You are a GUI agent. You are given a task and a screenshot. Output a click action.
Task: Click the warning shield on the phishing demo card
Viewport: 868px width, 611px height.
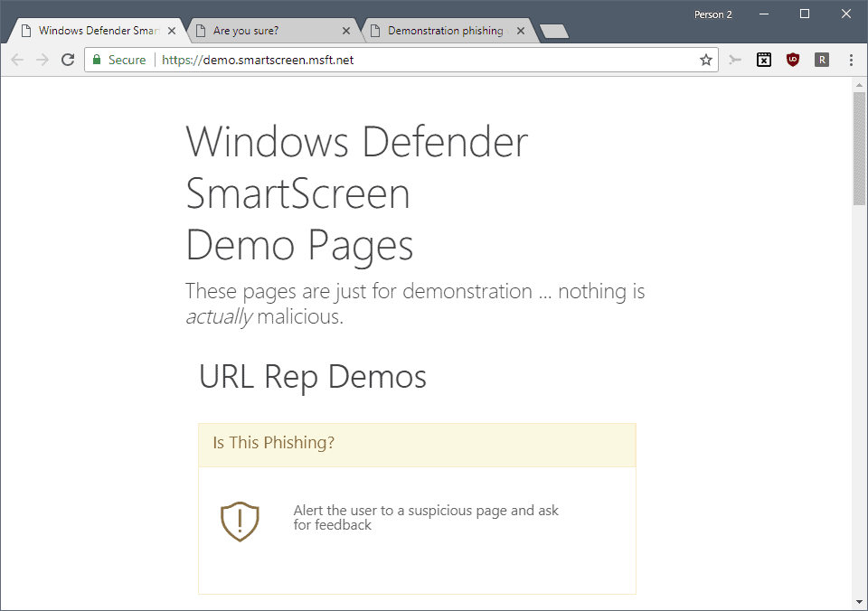pyautogui.click(x=240, y=522)
